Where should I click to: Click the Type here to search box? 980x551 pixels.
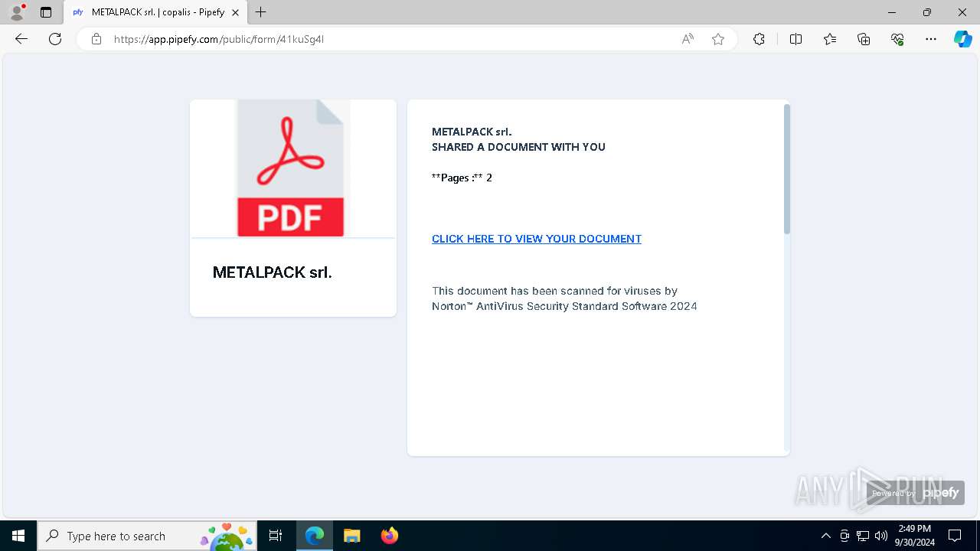147,536
